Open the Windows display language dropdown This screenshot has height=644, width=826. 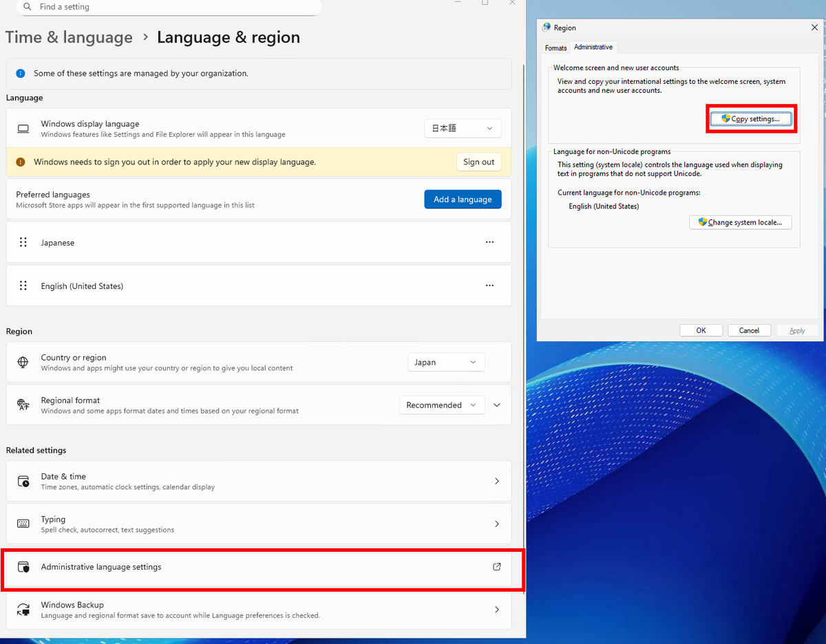(x=463, y=128)
